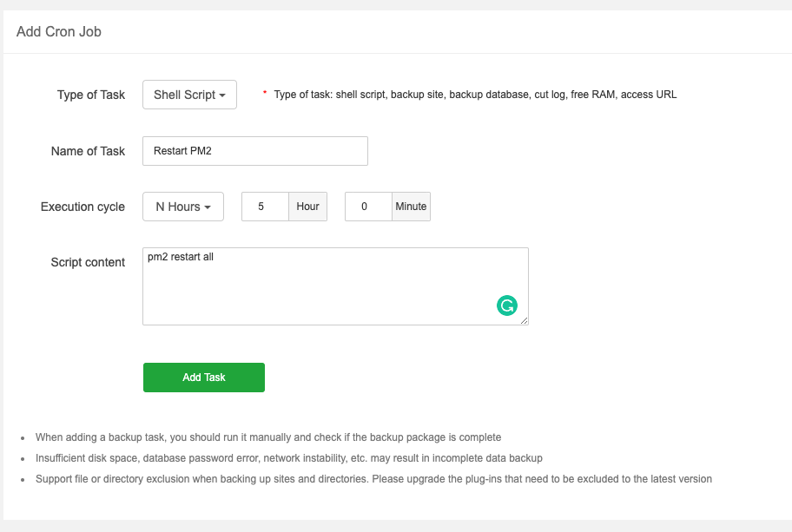The image size is (792, 532).
Task: Click the insufficient disk space note
Action: coord(289,458)
